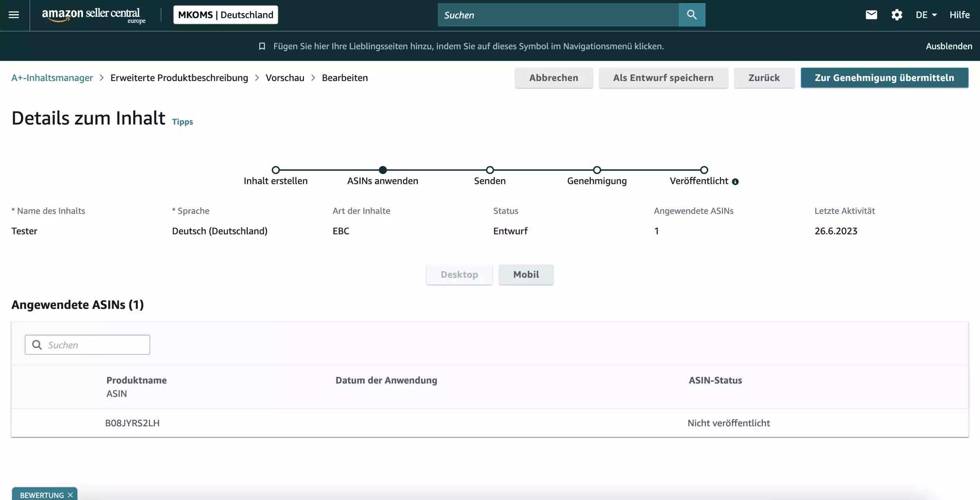Screen dimensions: 980x500
Task: Click the ASIN table Suchen field
Action: tap(87, 345)
